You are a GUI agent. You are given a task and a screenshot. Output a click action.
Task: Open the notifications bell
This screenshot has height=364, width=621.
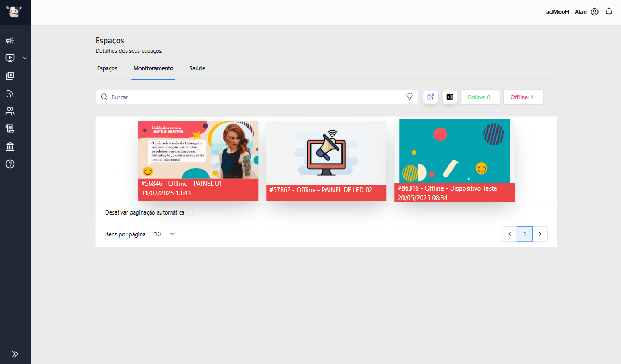[609, 12]
